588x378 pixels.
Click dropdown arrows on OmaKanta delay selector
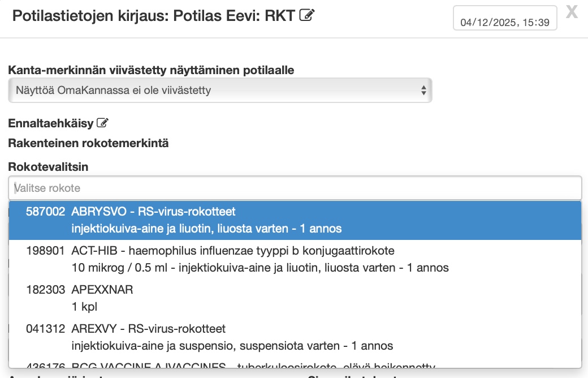(423, 90)
